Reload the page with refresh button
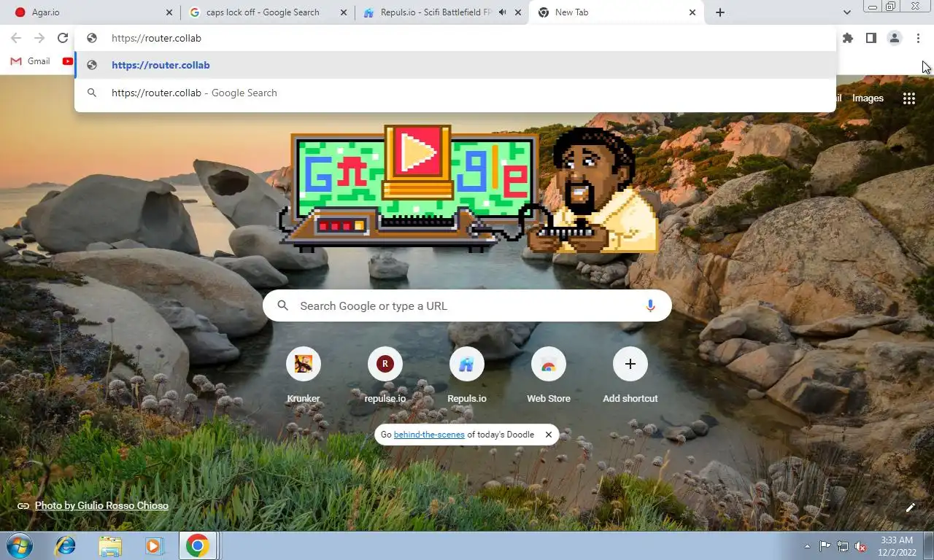934x560 pixels. tap(63, 38)
